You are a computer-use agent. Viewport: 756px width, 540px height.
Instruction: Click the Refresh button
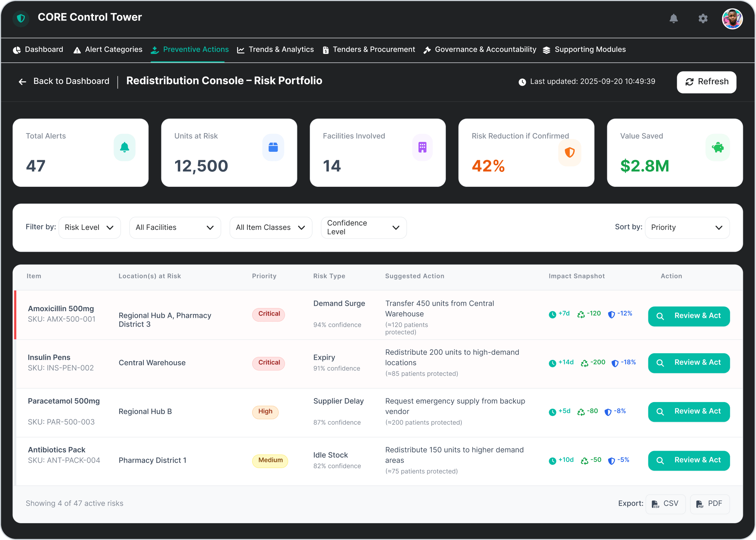tap(706, 82)
